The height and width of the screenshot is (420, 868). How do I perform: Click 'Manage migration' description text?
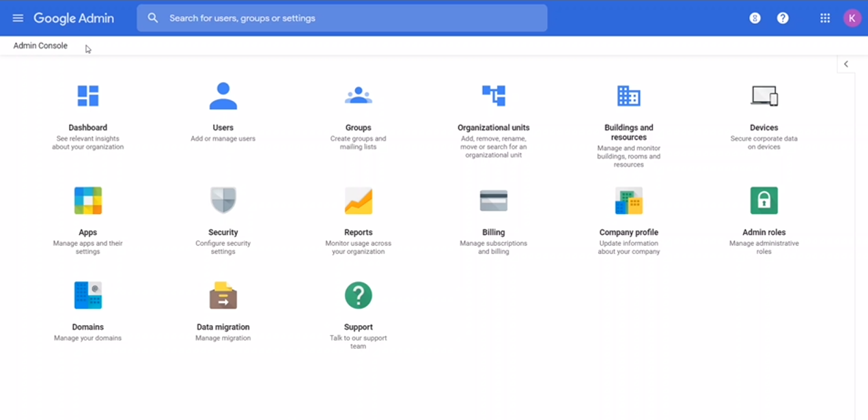coord(223,338)
